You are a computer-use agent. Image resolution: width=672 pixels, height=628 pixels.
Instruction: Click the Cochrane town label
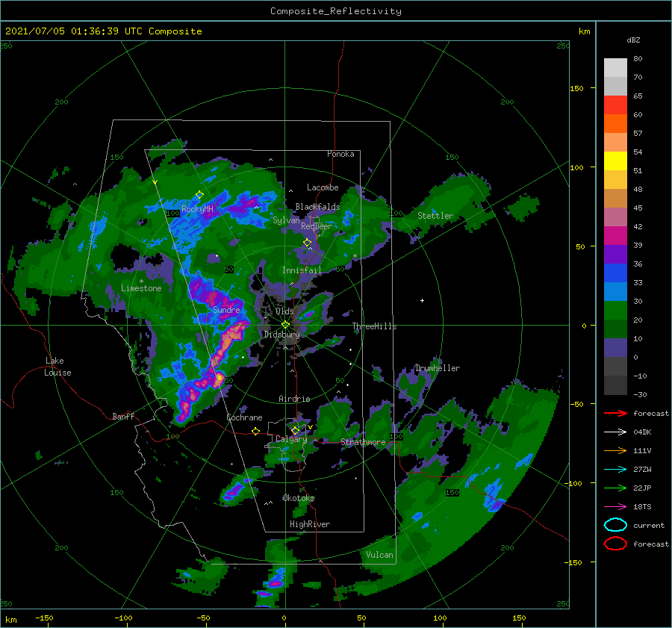click(244, 417)
